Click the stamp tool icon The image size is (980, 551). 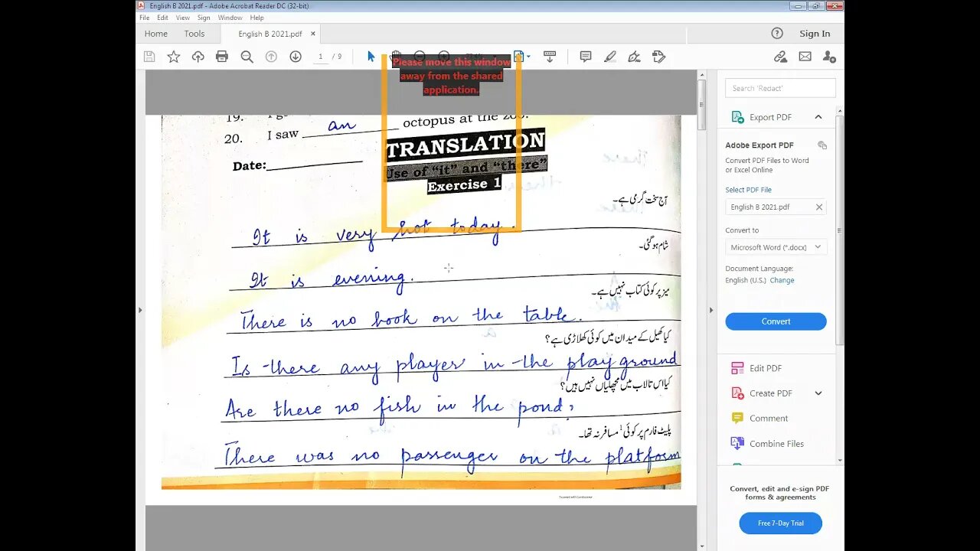click(x=658, y=57)
